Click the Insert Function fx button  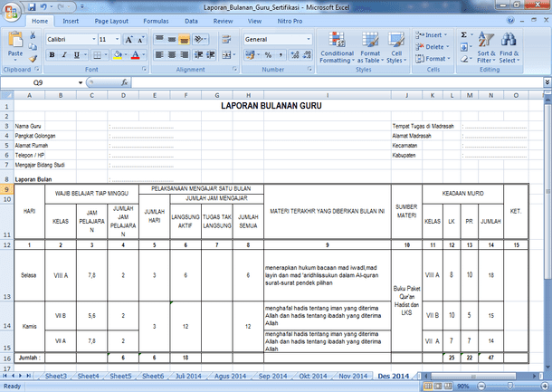(125, 82)
